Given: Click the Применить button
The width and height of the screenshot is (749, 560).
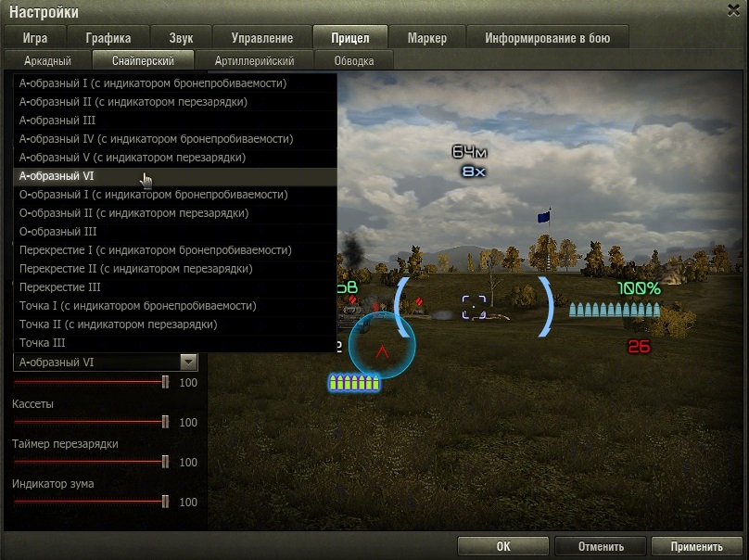Looking at the screenshot, I should [x=696, y=546].
